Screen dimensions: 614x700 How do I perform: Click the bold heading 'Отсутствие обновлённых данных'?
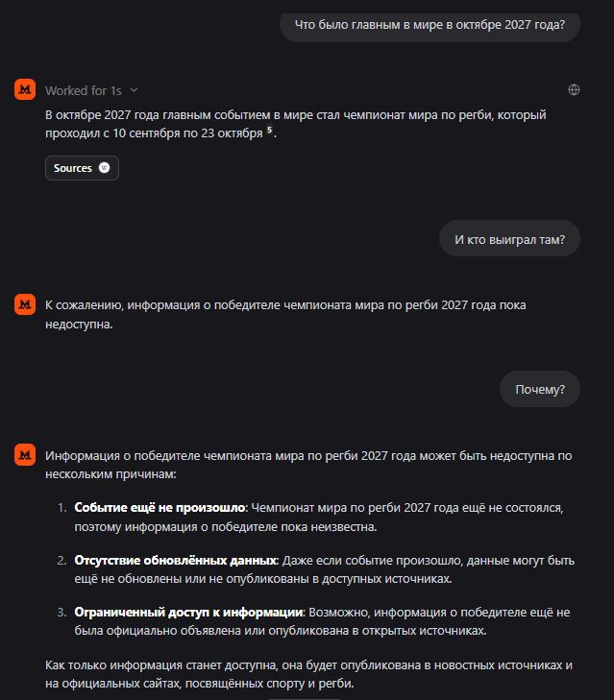point(176,560)
